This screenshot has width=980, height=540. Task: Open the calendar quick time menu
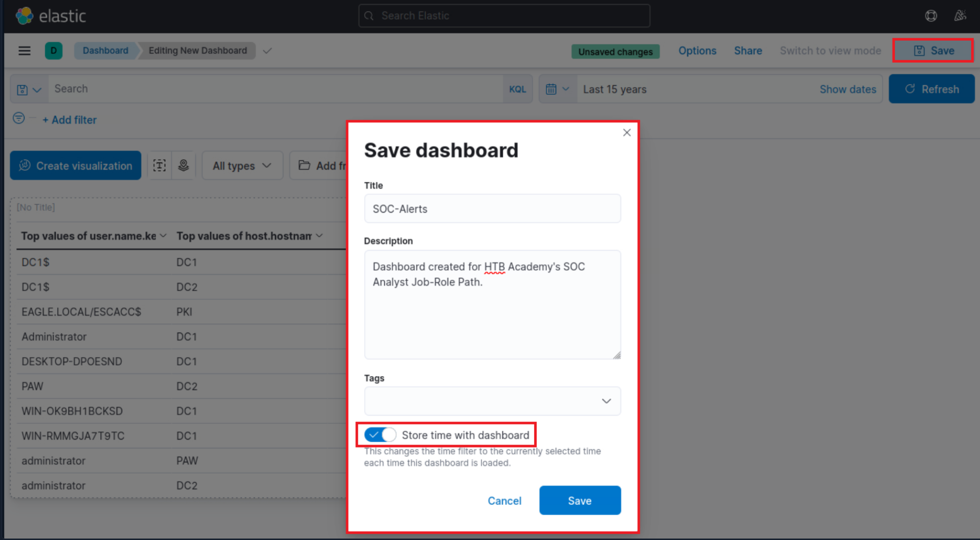click(x=558, y=89)
